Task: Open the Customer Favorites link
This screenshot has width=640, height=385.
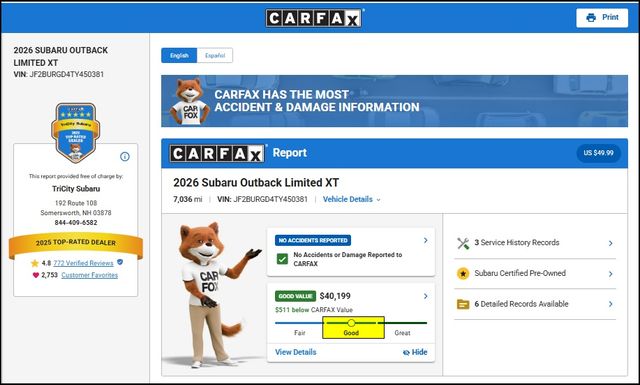Action: [x=89, y=275]
